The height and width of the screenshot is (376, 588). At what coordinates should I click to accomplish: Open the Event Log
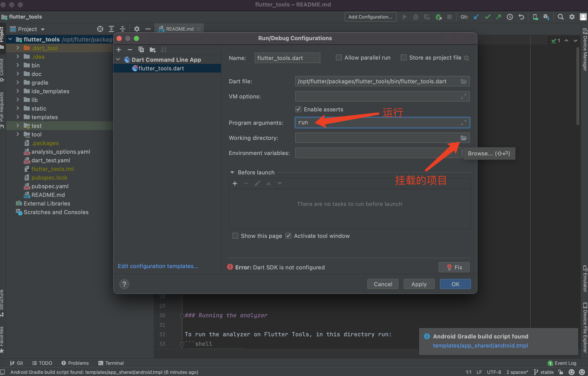(562, 363)
